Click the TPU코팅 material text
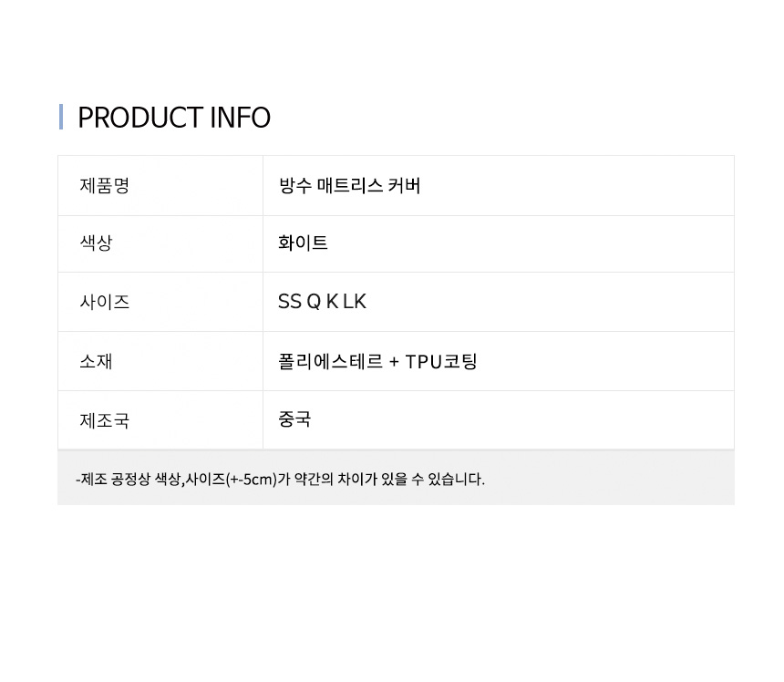Image resolution: width=784 pixels, height=682 pixels. point(441,361)
